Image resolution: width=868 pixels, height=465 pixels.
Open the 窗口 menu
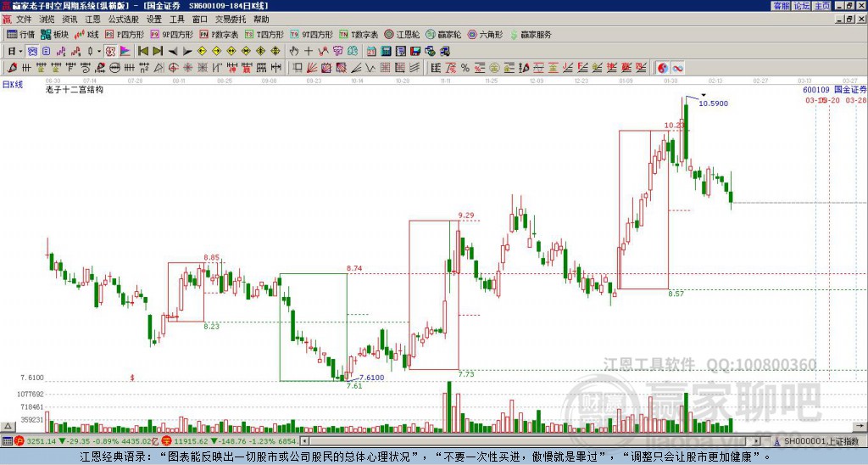coord(199,20)
